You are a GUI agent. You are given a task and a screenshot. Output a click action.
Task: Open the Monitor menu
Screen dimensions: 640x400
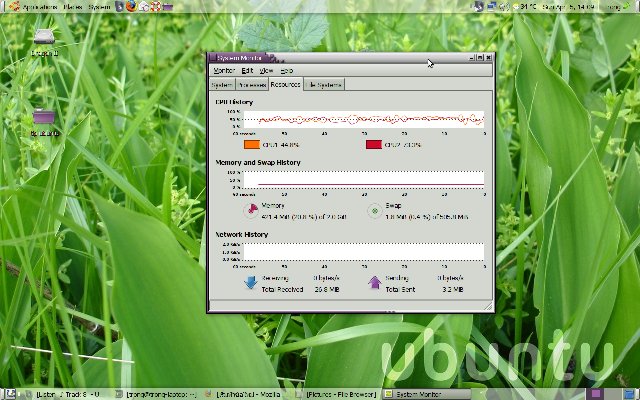224,71
